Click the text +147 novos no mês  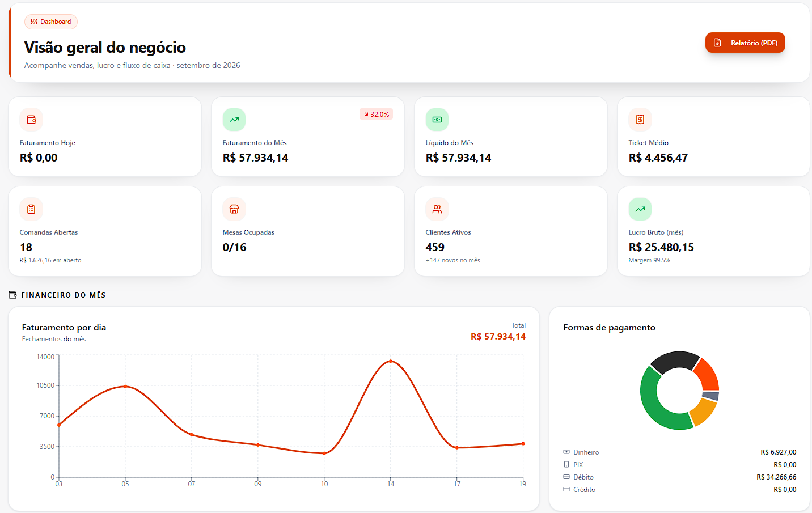click(453, 260)
